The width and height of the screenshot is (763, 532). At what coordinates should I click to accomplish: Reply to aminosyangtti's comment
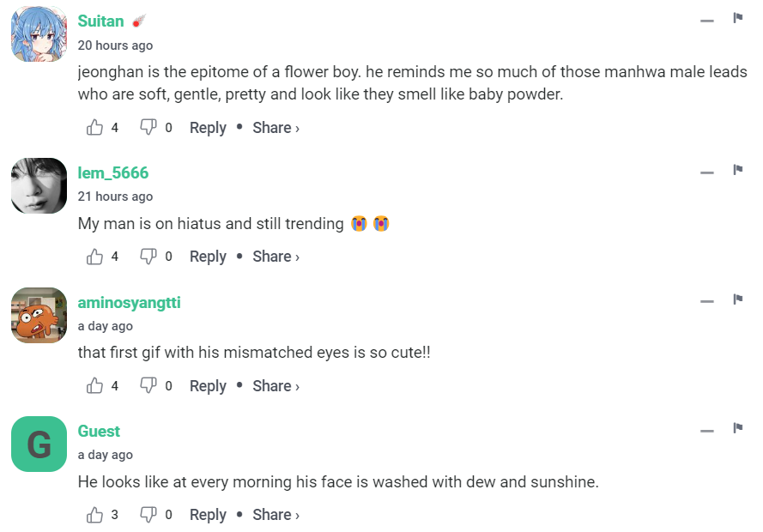click(x=208, y=386)
